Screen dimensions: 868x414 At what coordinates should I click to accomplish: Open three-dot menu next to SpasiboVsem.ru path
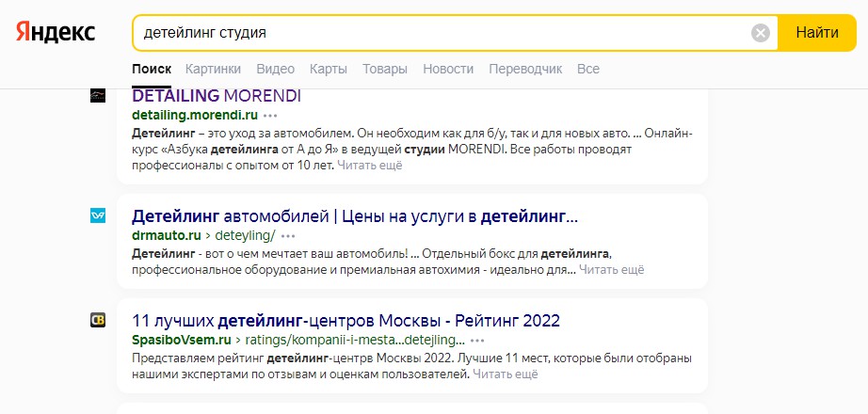(x=477, y=340)
